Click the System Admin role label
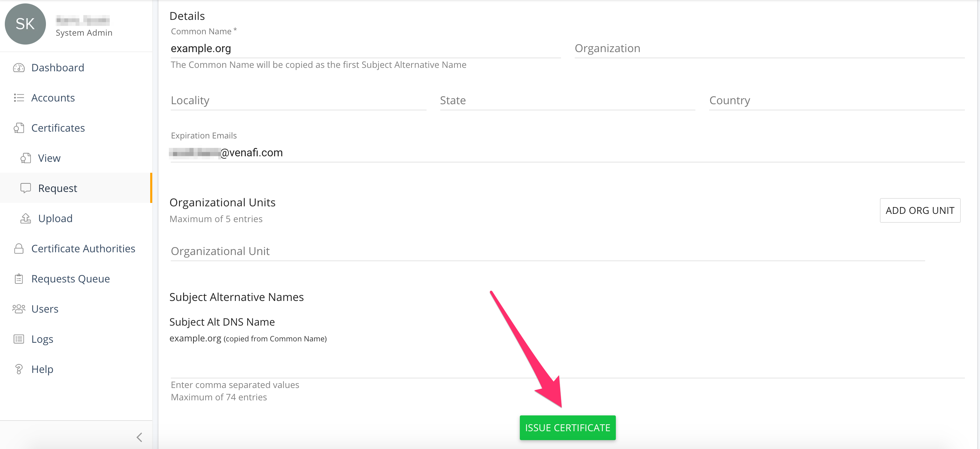This screenshot has height=449, width=980. tap(84, 33)
